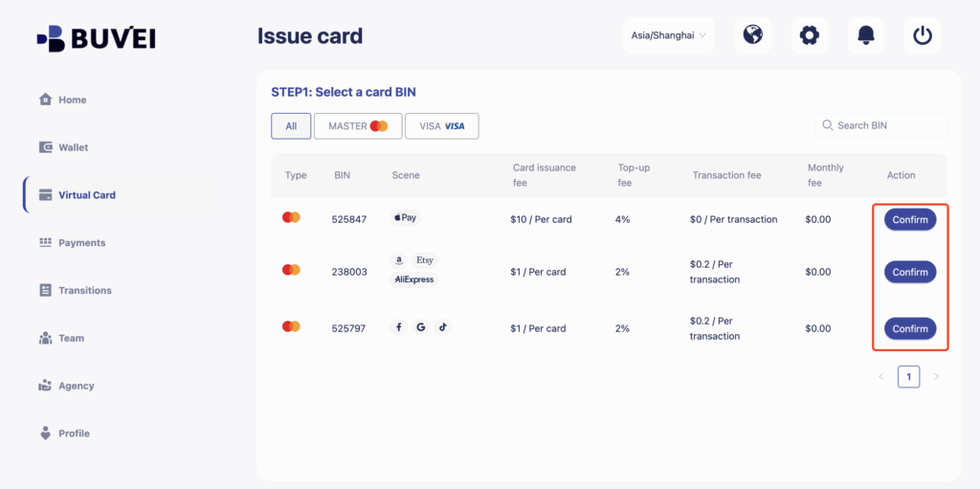
Task: Go to next page arrow
Action: click(x=936, y=376)
